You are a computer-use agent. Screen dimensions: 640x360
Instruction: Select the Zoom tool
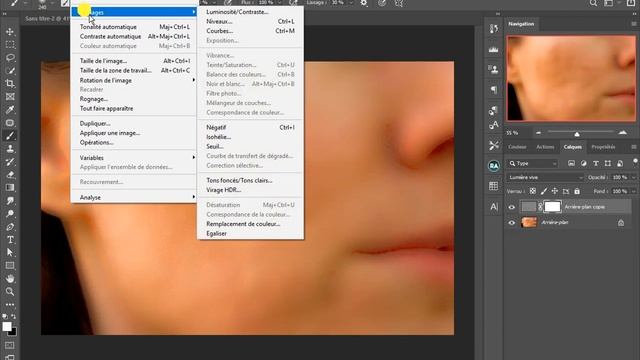[x=10, y=291]
